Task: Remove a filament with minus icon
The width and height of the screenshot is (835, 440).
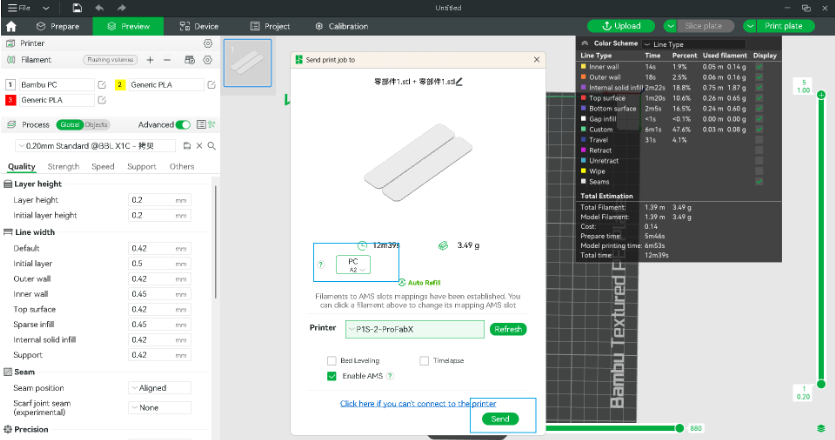Action: coord(167,60)
